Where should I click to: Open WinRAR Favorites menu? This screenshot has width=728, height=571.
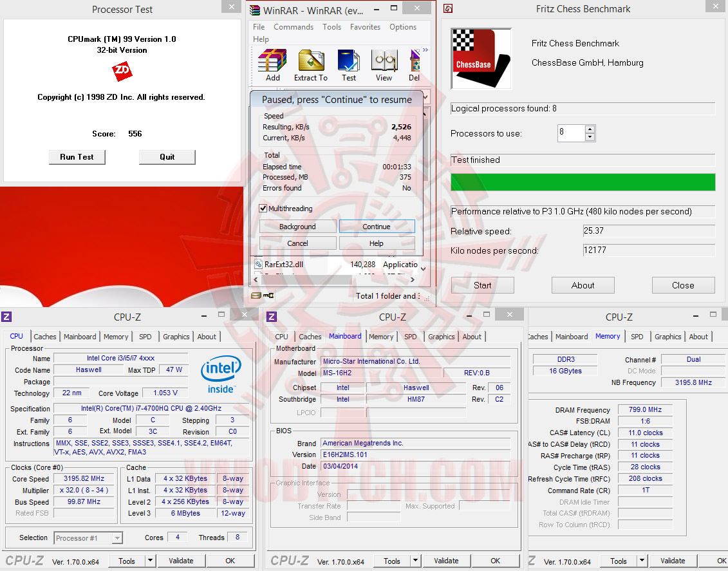[x=366, y=27]
